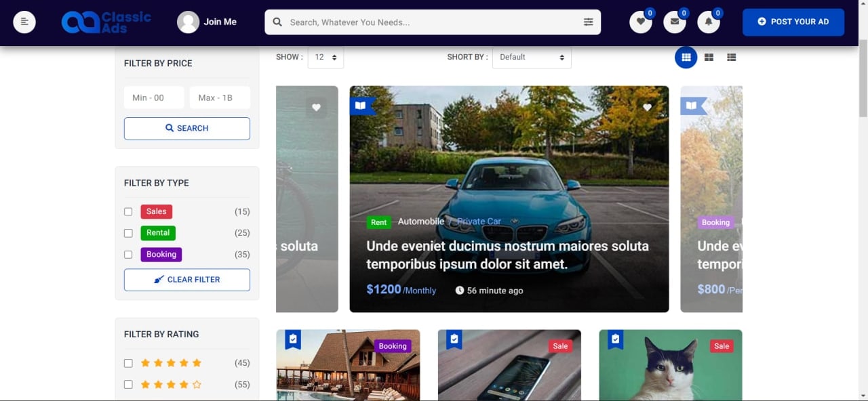Click the green Rent tag on car ad
Image resolution: width=868 pixels, height=401 pixels.
pyautogui.click(x=379, y=222)
